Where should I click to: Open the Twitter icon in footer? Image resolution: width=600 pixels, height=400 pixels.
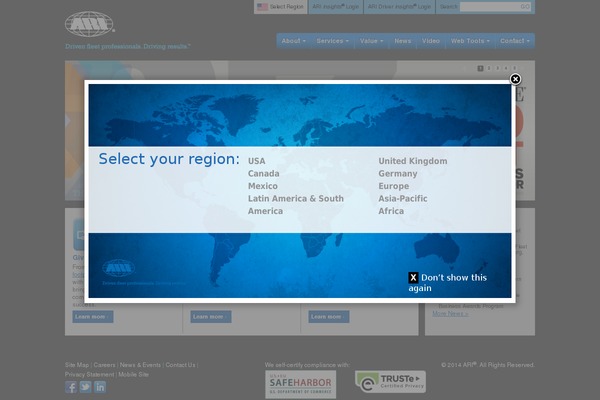[x=85, y=387]
